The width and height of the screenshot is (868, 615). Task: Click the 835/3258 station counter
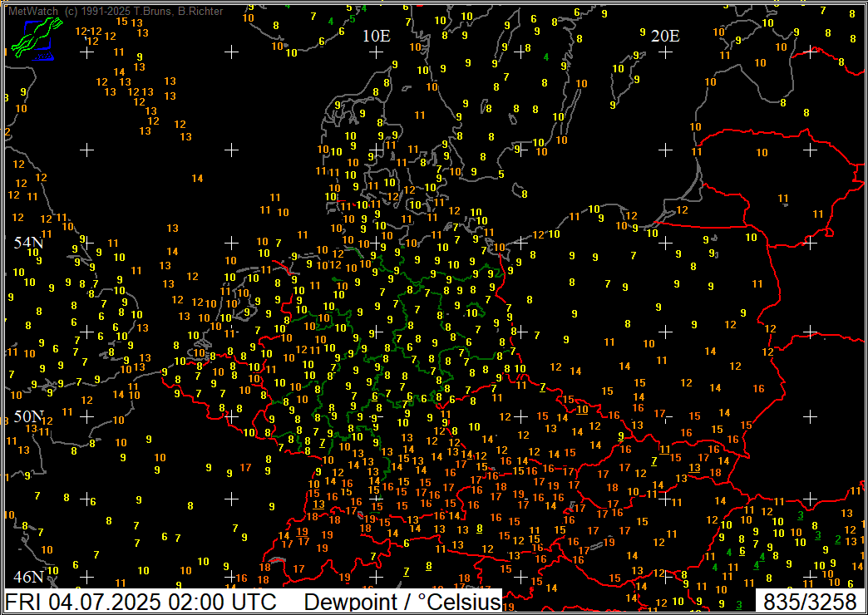(x=809, y=601)
